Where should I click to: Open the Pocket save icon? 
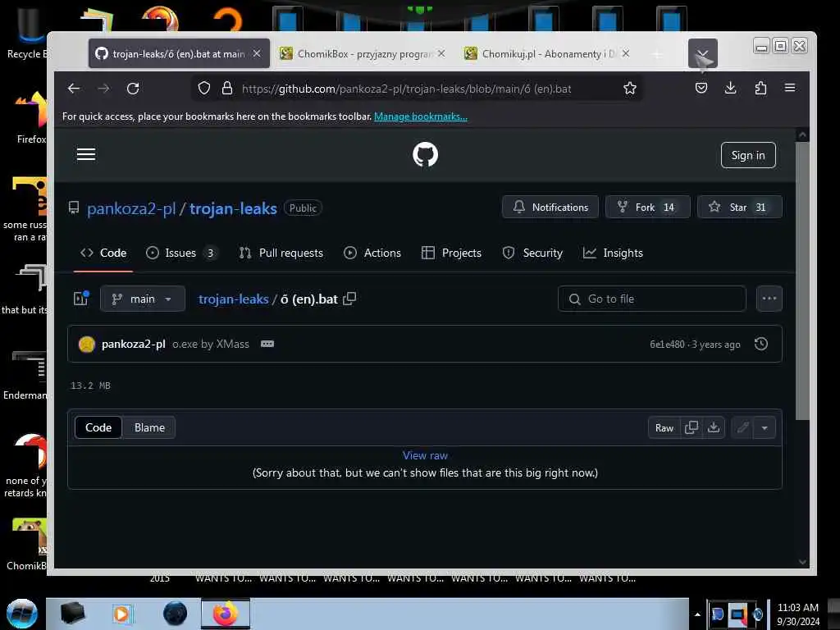[701, 89]
